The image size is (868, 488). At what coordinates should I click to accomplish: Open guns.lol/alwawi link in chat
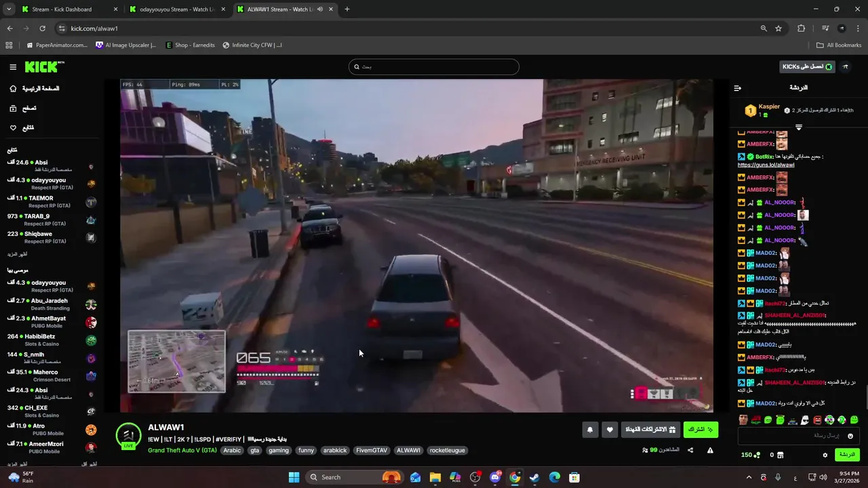point(766,165)
